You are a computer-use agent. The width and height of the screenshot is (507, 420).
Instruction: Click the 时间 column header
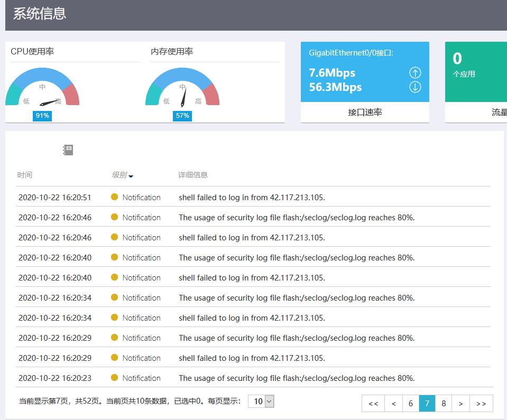tap(25, 175)
